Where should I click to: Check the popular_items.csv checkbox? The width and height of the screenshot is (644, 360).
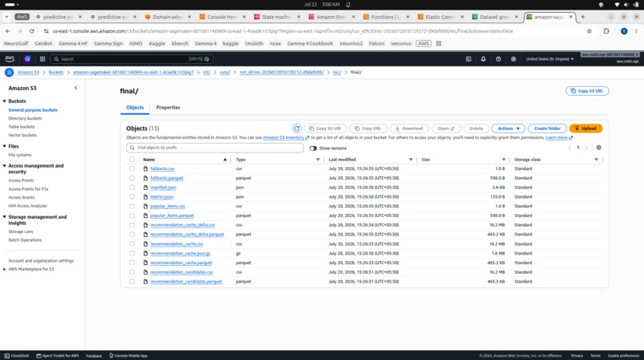132,207
